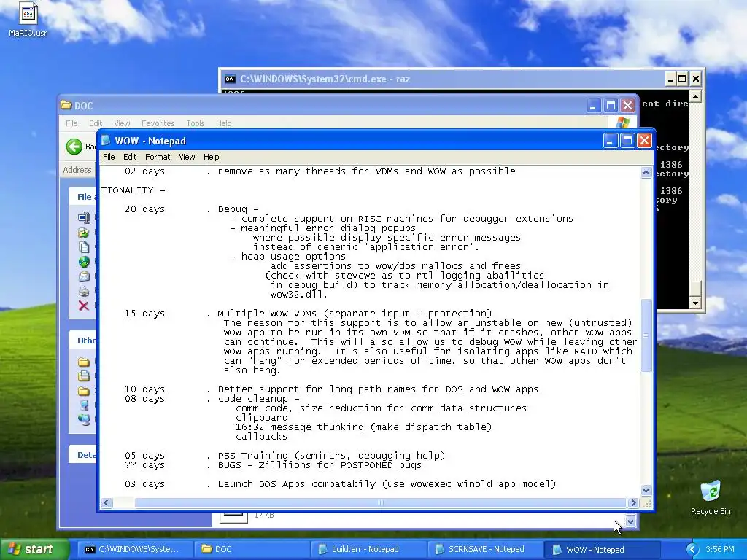Image resolution: width=747 pixels, height=560 pixels.
Task: Click the Notepad horizontal scrollbar thumb
Action: click(x=380, y=503)
